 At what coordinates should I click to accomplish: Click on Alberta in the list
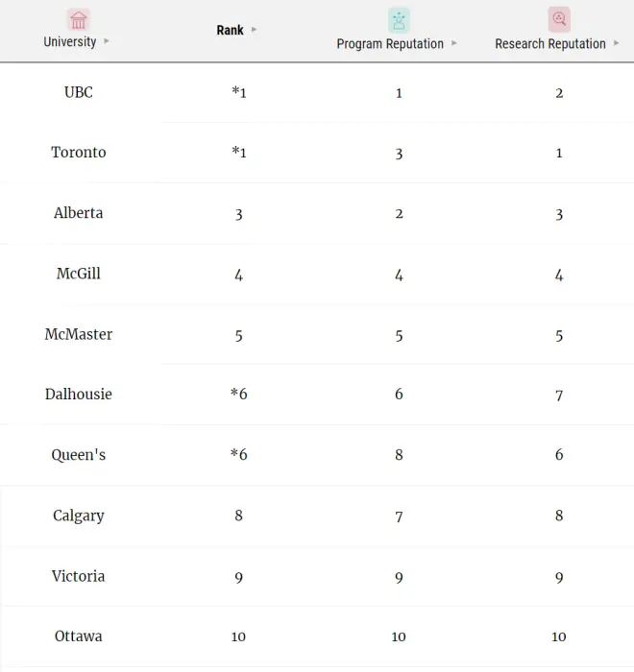tap(79, 213)
